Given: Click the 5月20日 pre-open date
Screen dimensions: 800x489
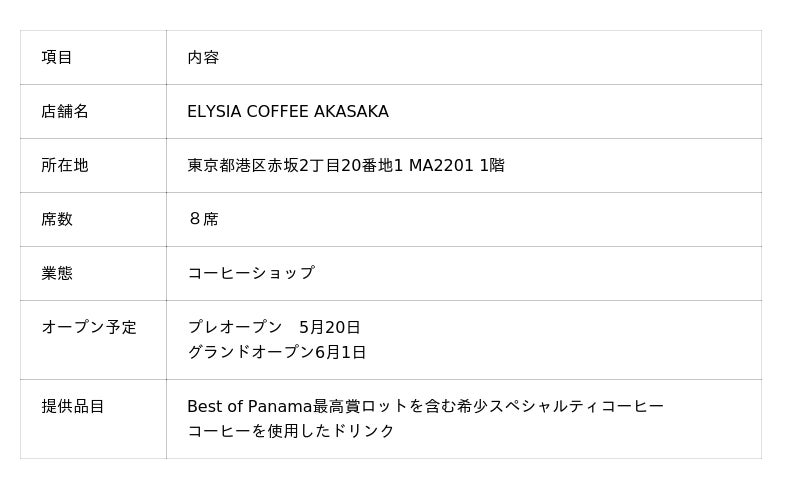Looking at the screenshot, I should [x=329, y=327].
